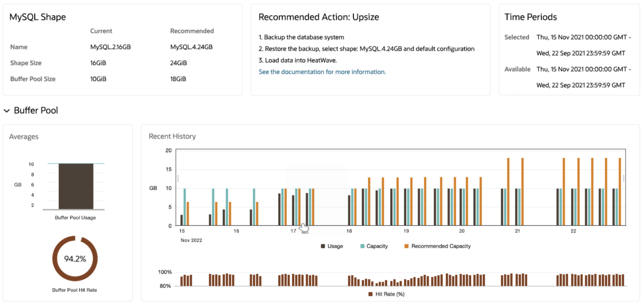This screenshot has width=644, height=305.
Task: Click the Nov 2022 axis label
Action: [191, 240]
